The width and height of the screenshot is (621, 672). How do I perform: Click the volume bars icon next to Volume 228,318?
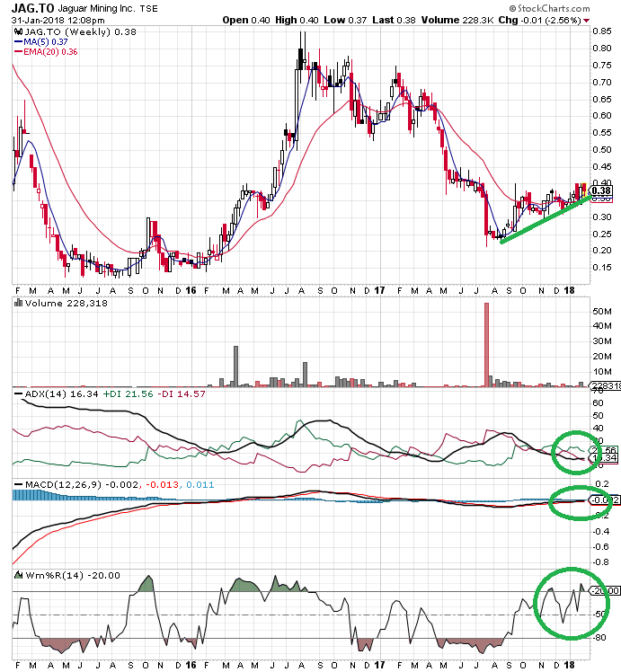click(x=19, y=303)
